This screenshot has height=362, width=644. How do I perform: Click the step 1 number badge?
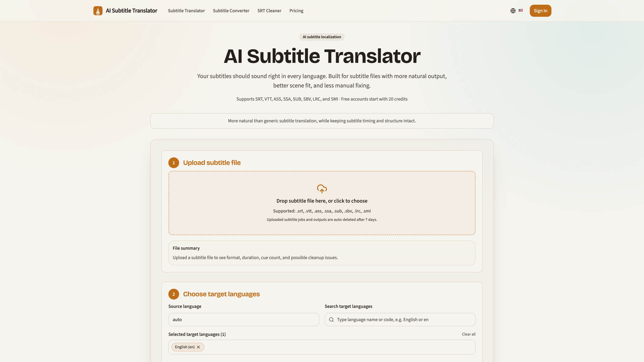[x=173, y=163]
